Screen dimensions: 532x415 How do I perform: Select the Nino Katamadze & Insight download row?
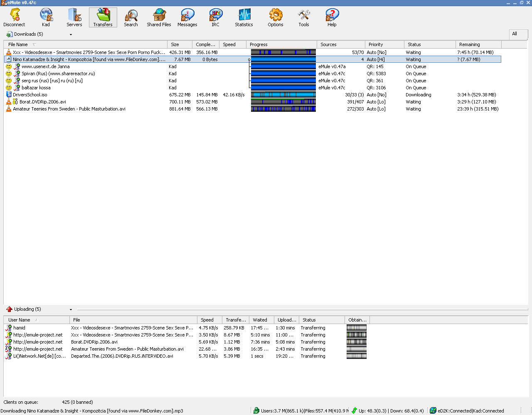[x=253, y=59]
